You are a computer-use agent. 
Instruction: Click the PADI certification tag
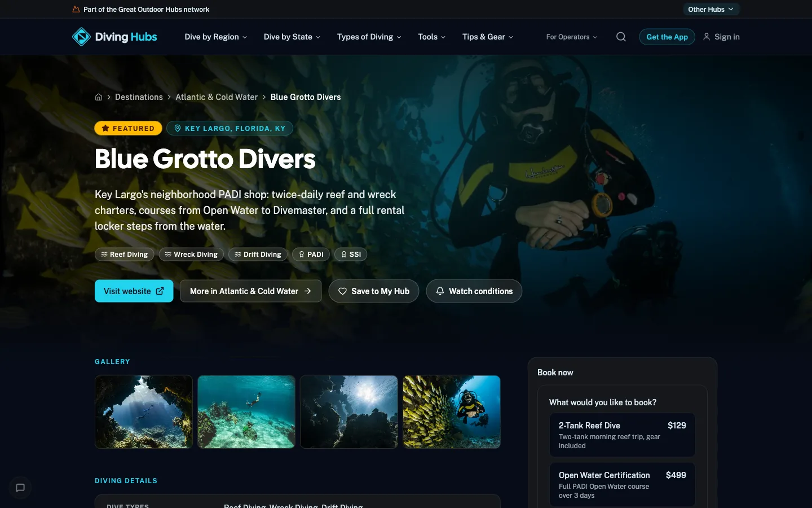(311, 255)
